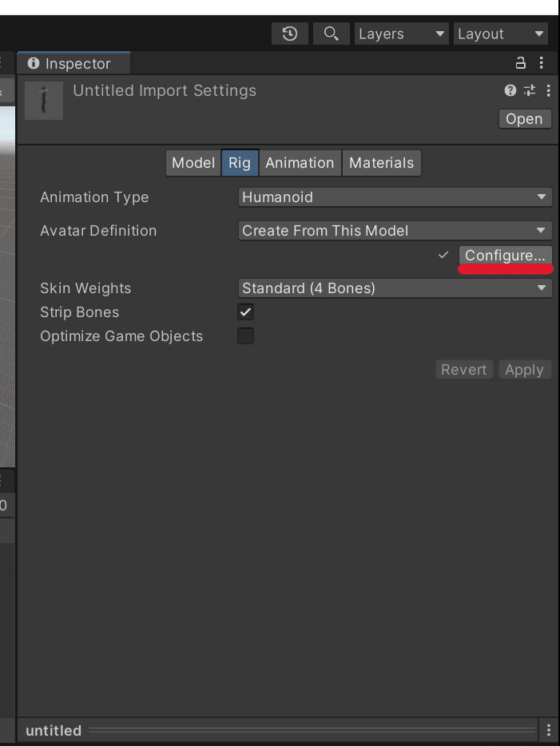Enable the Optimize Game Objects checkbox
The width and height of the screenshot is (560, 746).
pos(246,336)
